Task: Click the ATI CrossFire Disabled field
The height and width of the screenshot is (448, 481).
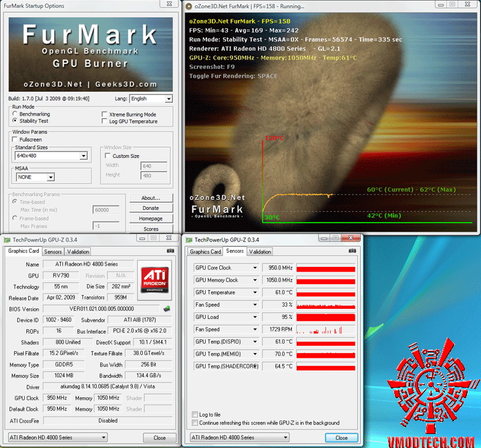Action: tap(108, 421)
